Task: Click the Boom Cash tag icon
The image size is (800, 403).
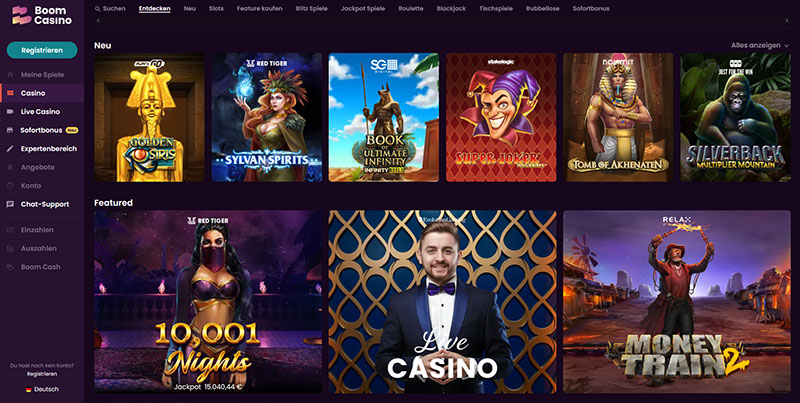Action: (10, 267)
